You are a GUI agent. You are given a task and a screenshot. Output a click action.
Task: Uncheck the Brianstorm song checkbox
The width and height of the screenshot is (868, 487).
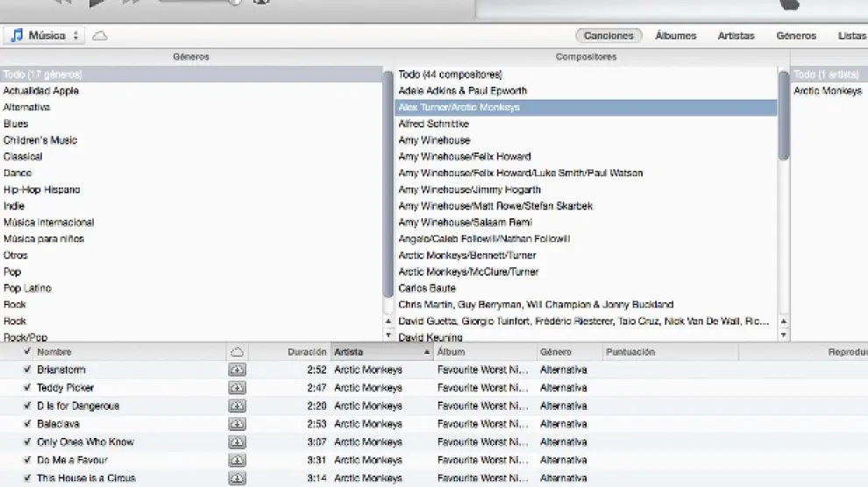pos(27,371)
